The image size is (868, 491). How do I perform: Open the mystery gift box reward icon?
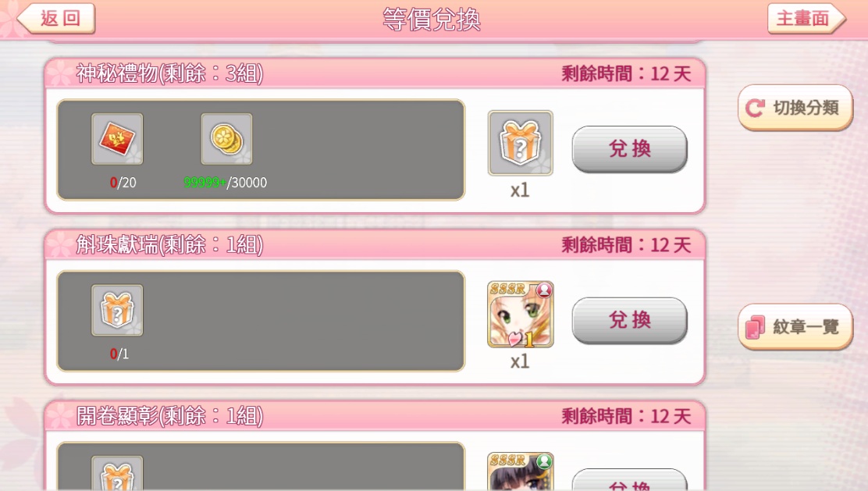[x=520, y=143]
